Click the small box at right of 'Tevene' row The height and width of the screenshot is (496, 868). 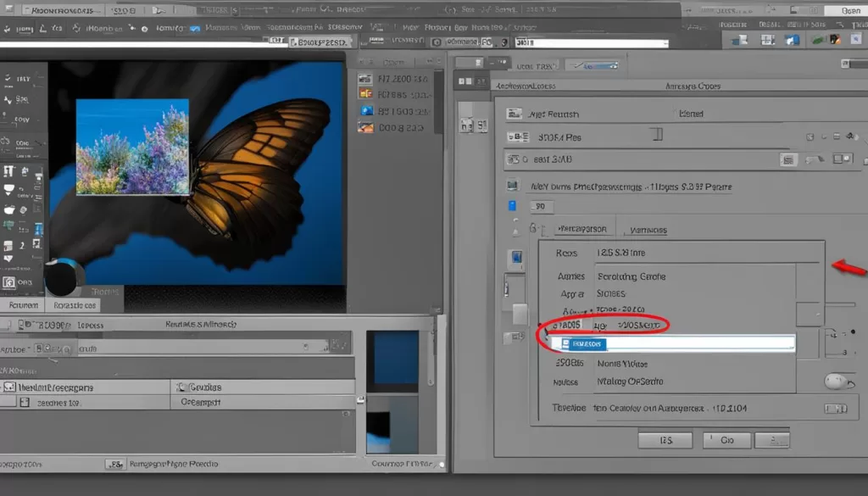tap(835, 409)
